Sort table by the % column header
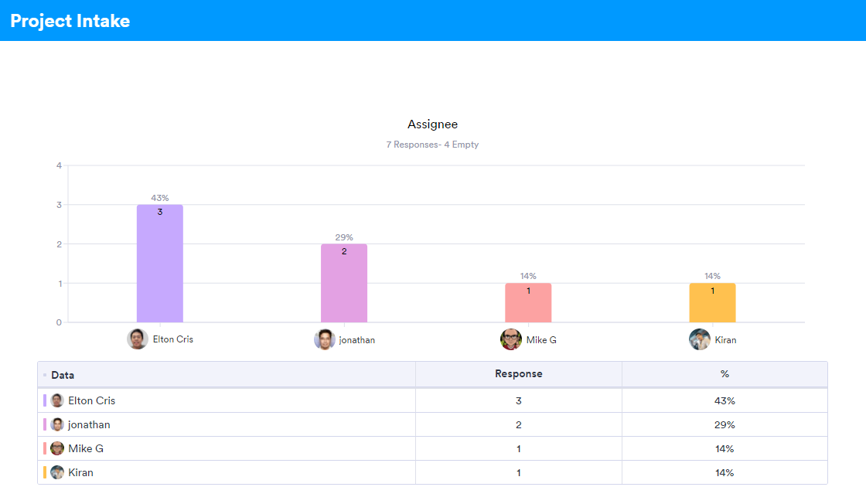 pos(725,374)
